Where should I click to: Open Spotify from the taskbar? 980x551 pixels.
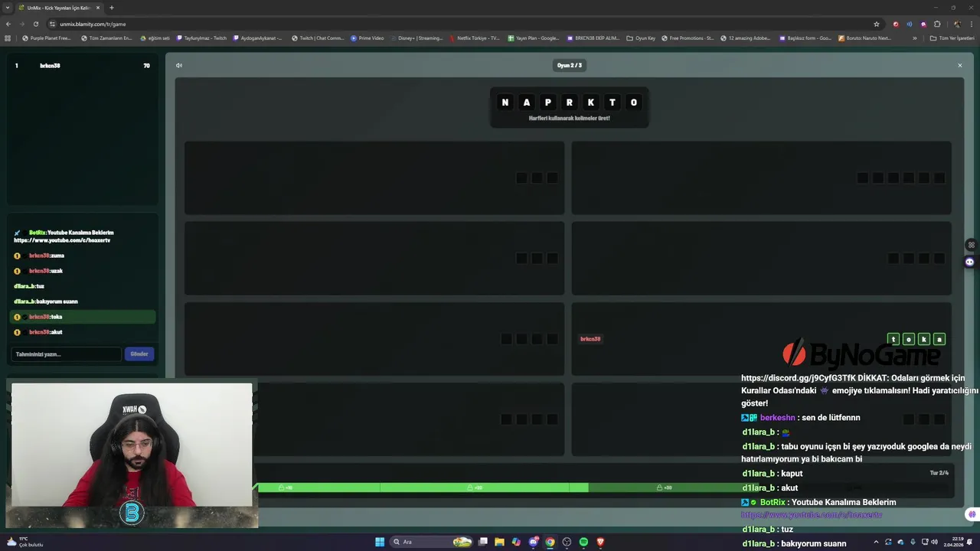(583, 542)
